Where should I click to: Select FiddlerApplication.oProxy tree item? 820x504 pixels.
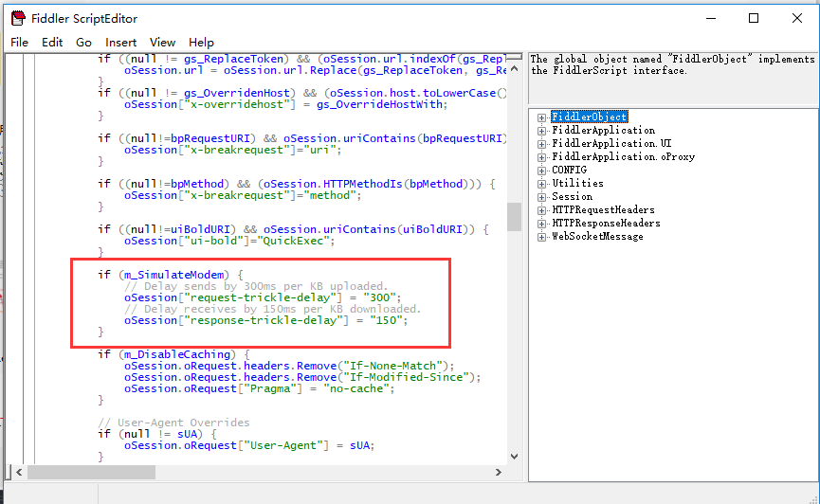pos(624,157)
